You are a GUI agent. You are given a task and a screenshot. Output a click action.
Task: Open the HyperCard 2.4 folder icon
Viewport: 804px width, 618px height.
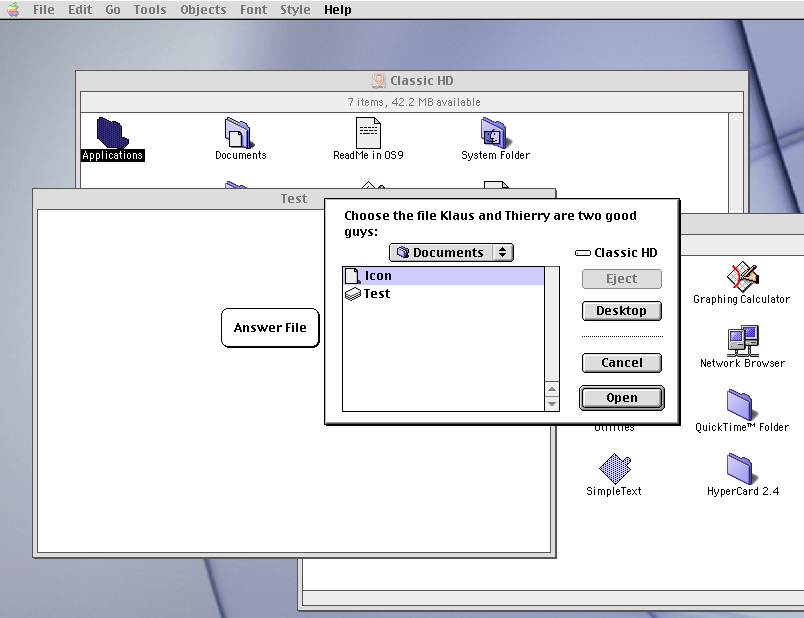click(741, 468)
